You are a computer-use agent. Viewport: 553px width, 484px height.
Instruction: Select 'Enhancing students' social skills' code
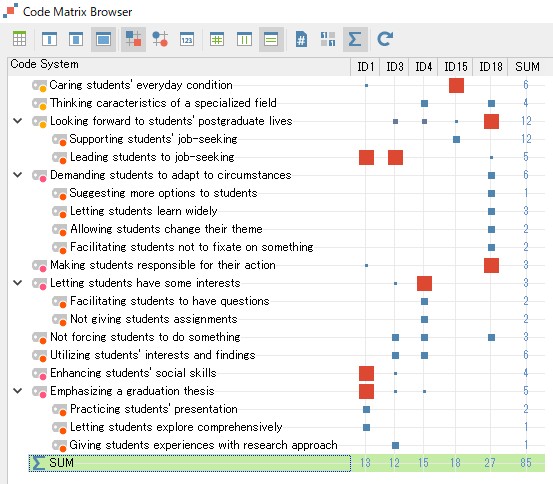tap(133, 373)
